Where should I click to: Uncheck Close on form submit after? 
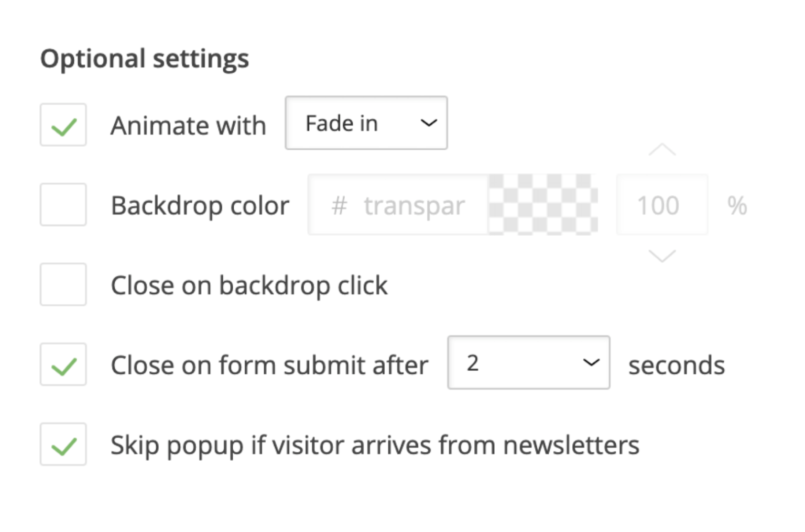[x=63, y=364]
